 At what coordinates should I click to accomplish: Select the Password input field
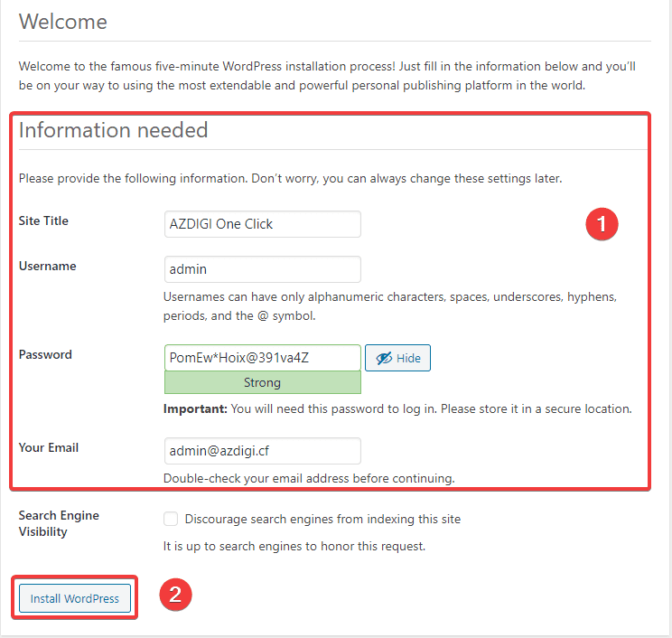[x=262, y=358]
